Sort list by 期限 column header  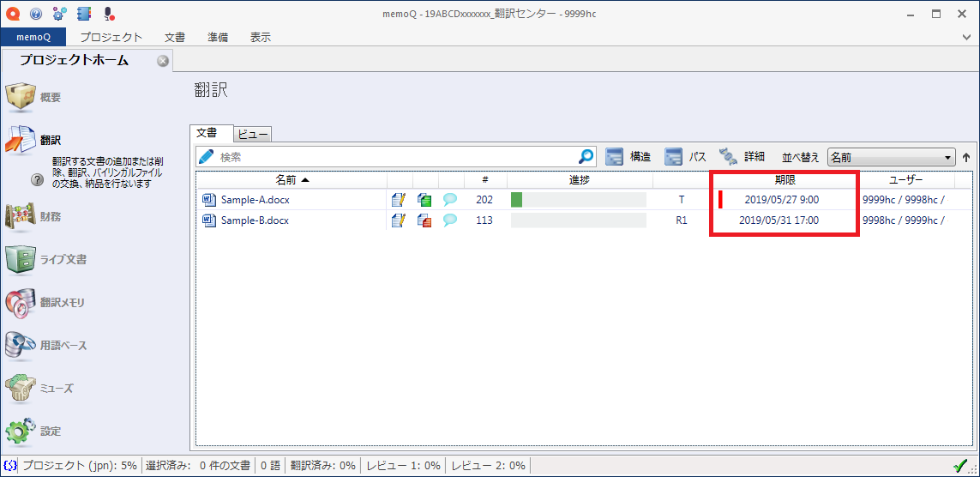click(x=785, y=180)
